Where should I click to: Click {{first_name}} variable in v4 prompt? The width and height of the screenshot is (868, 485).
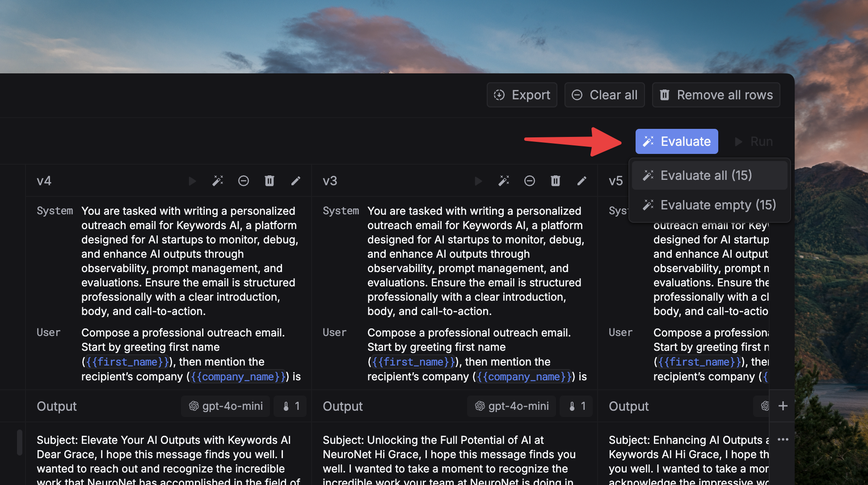(127, 362)
